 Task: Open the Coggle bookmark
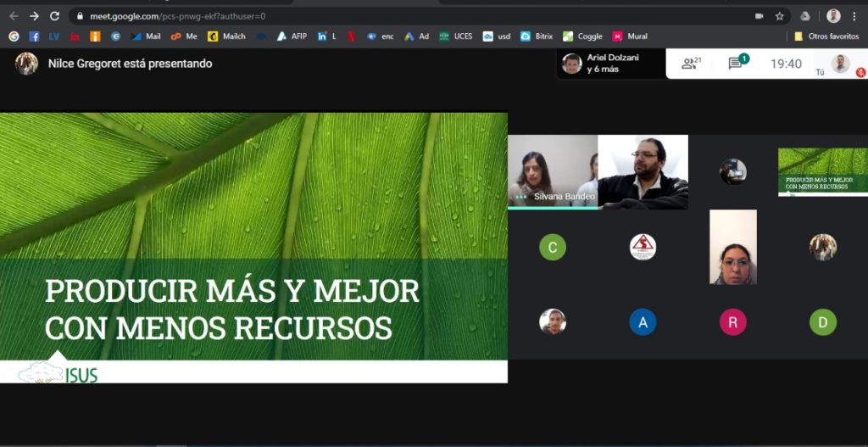tap(582, 36)
